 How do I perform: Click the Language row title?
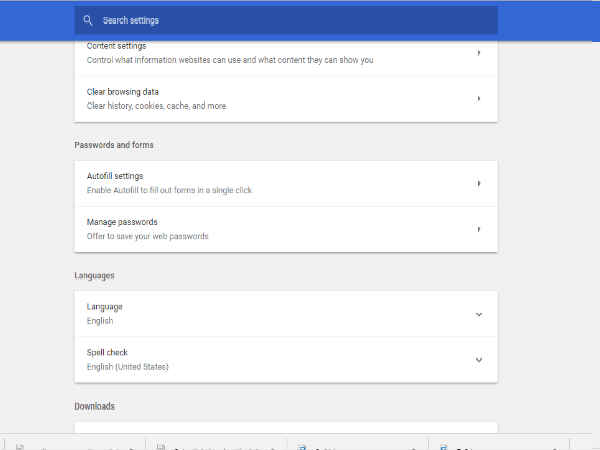104,307
